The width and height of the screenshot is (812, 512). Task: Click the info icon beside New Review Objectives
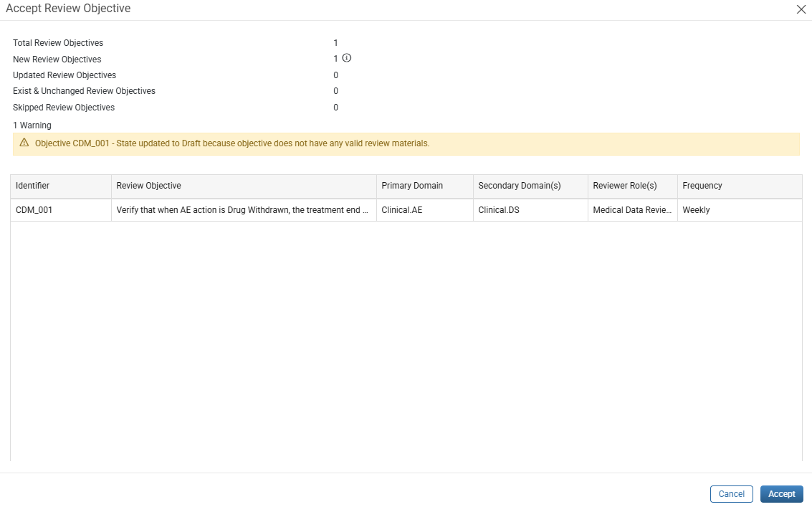pos(346,58)
